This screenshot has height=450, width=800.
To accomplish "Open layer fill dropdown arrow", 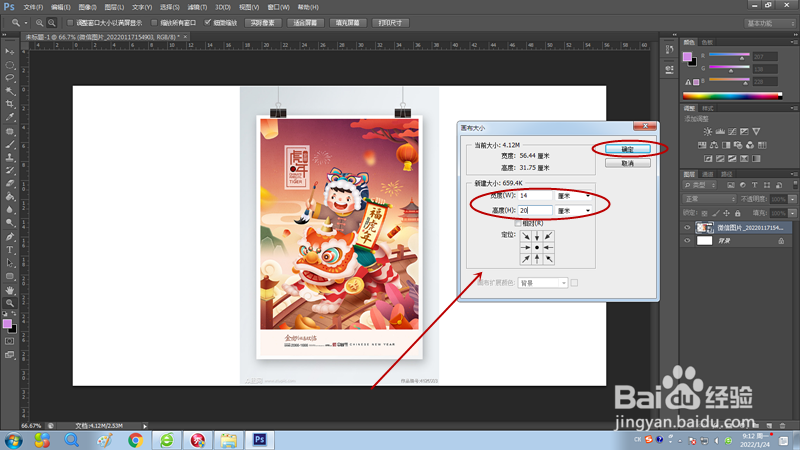I will pyautogui.click(x=792, y=213).
